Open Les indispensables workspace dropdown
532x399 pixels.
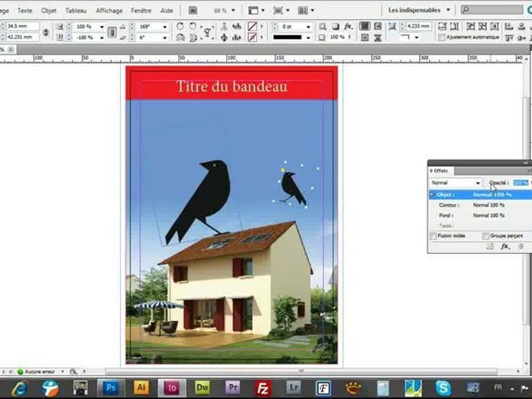[420, 10]
